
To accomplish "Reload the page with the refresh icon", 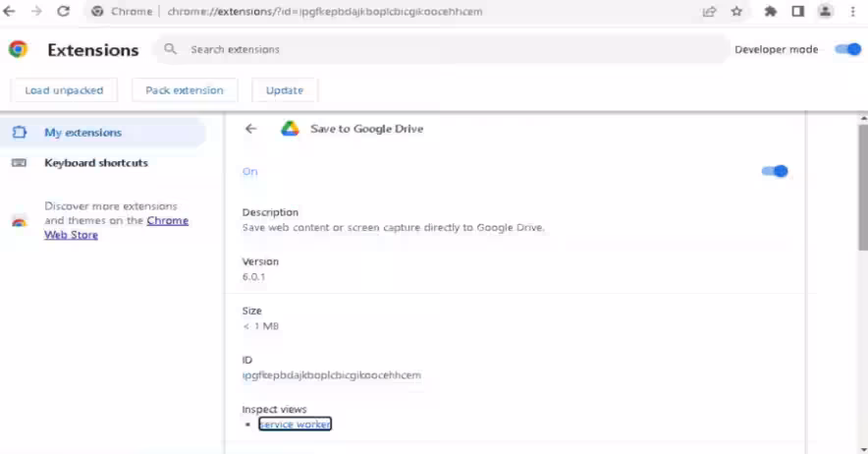I will (63, 11).
